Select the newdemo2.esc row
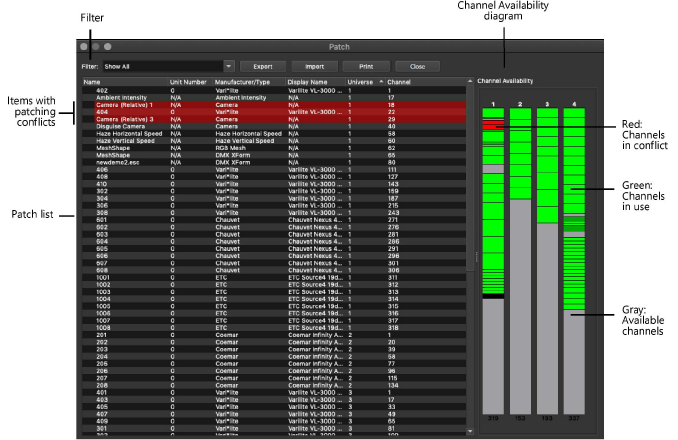Image resolution: width=678 pixels, height=440 pixels. (274, 163)
